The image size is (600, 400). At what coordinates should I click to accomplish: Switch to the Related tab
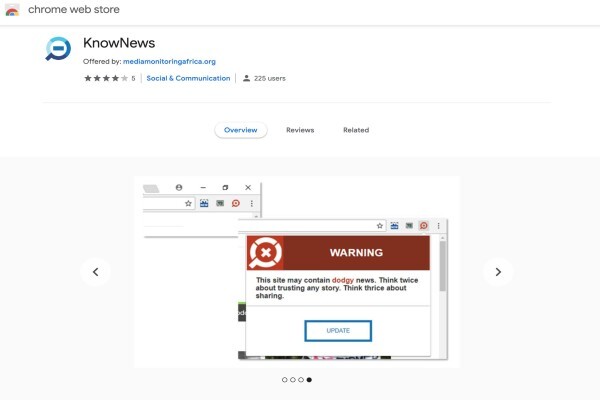(356, 130)
